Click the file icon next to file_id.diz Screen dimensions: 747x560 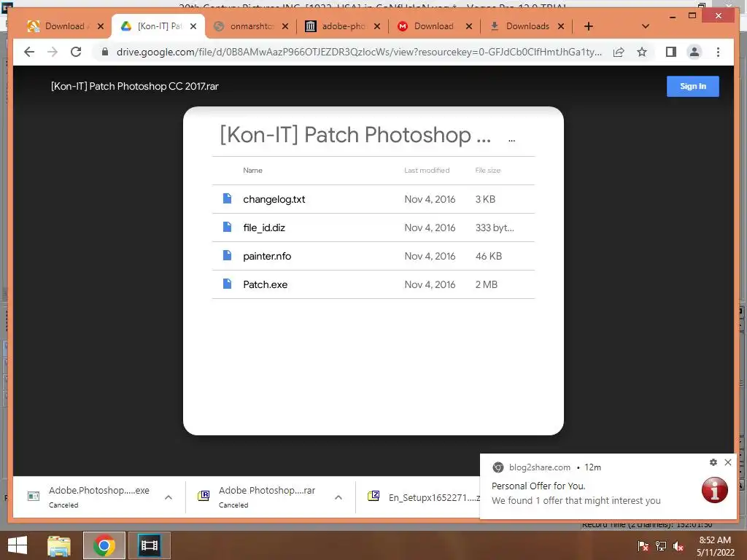tap(228, 227)
